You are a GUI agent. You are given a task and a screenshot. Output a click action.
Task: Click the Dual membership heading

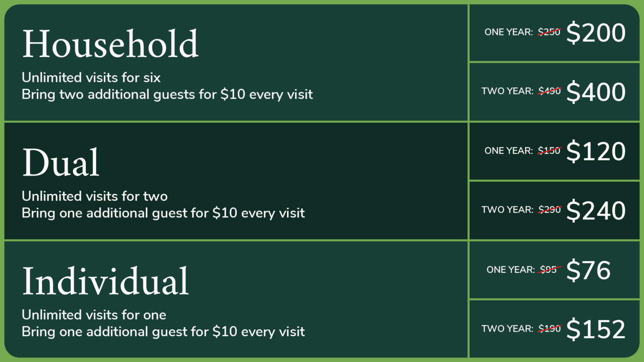pyautogui.click(x=61, y=163)
